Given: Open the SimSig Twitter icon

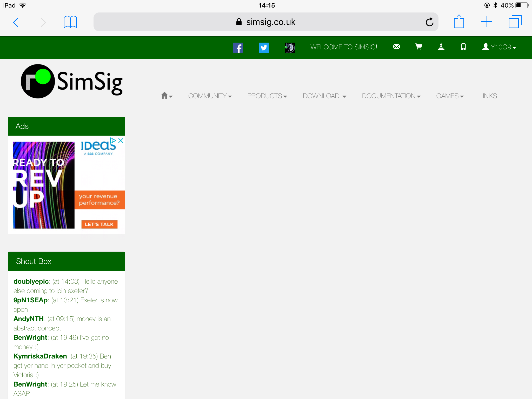Looking at the screenshot, I should tap(264, 48).
